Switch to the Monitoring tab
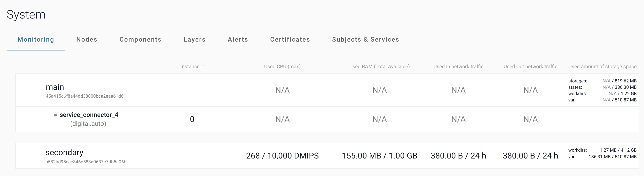This screenshot has width=644, height=176. click(36, 40)
